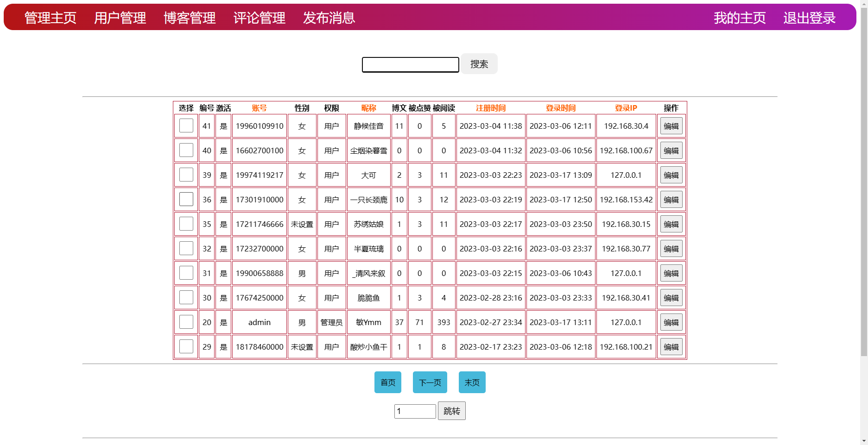868x445 pixels.
Task: Switch to 评论管理 page
Action: [260, 18]
